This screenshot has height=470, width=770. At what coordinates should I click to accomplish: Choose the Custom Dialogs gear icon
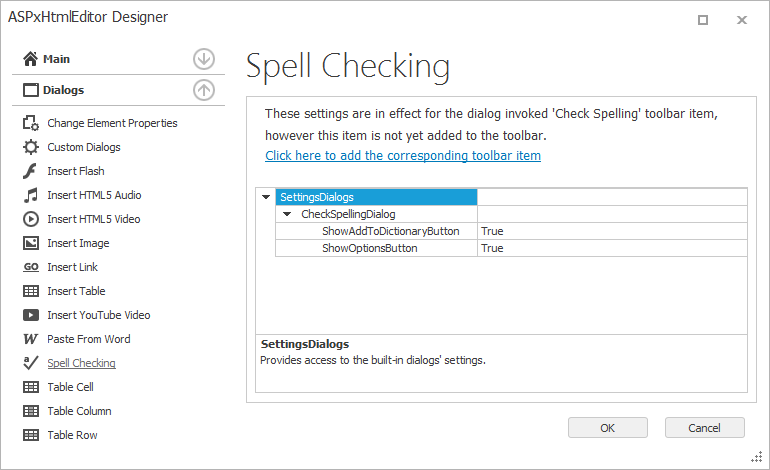30,147
